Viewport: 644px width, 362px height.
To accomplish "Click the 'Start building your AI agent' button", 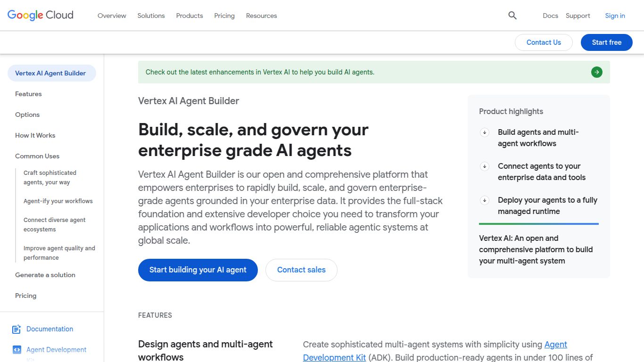I will pos(198,270).
